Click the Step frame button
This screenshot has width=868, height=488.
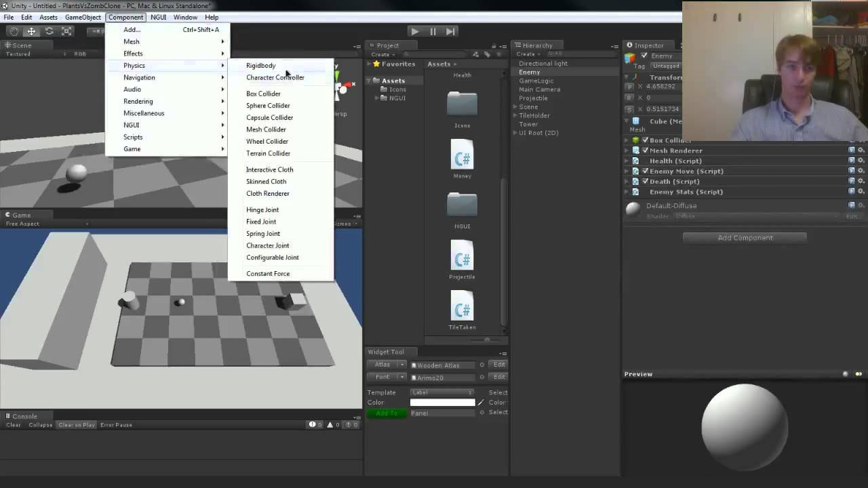pos(450,31)
